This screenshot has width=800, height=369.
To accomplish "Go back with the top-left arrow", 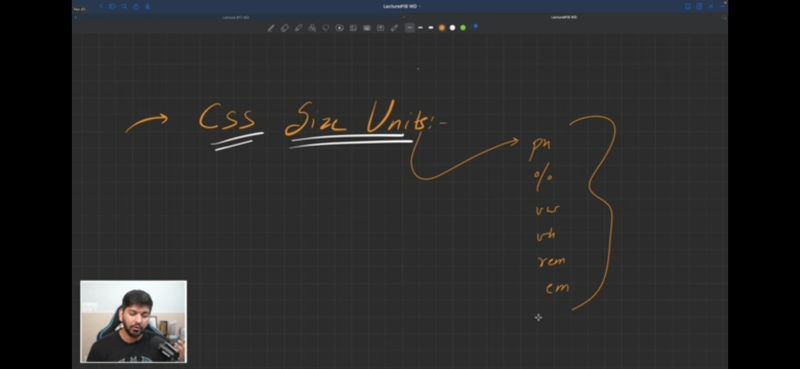I will (x=101, y=7).
